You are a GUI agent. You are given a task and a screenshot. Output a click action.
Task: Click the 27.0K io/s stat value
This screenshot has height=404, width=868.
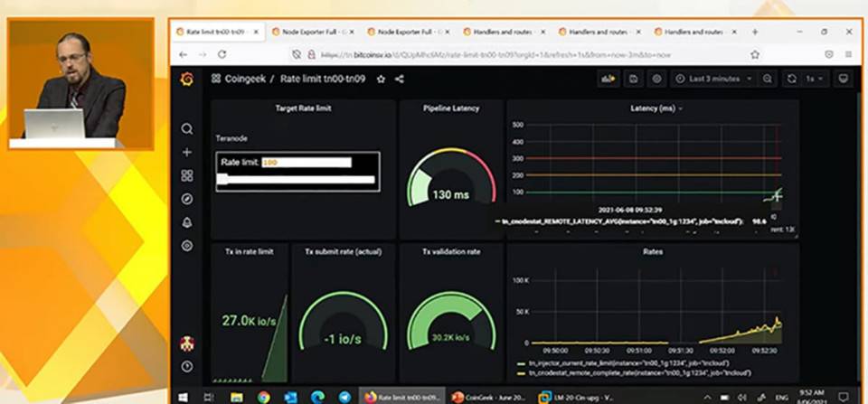coord(249,321)
